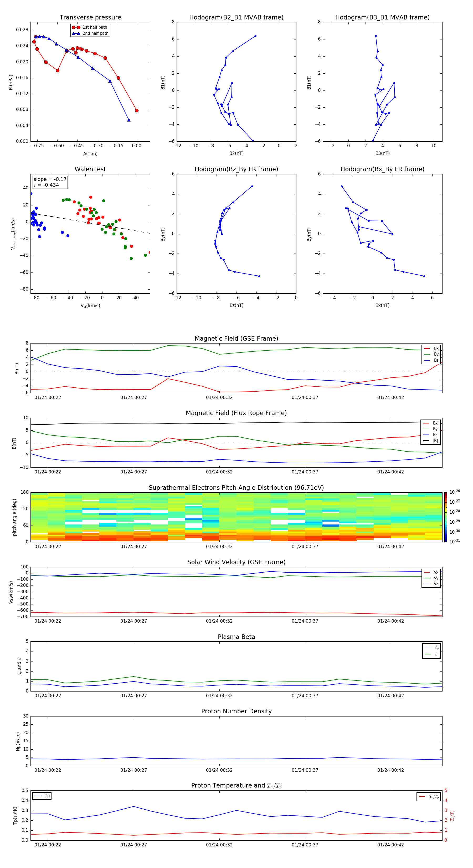Select the '1st half path' legend entry
This screenshot has width=473, height=868.
[x=90, y=27]
